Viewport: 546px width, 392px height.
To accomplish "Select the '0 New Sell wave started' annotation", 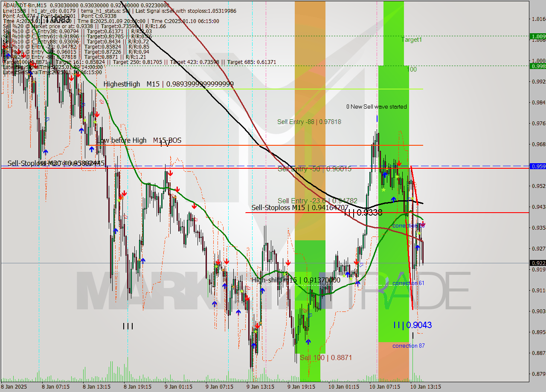I will pos(376,107).
